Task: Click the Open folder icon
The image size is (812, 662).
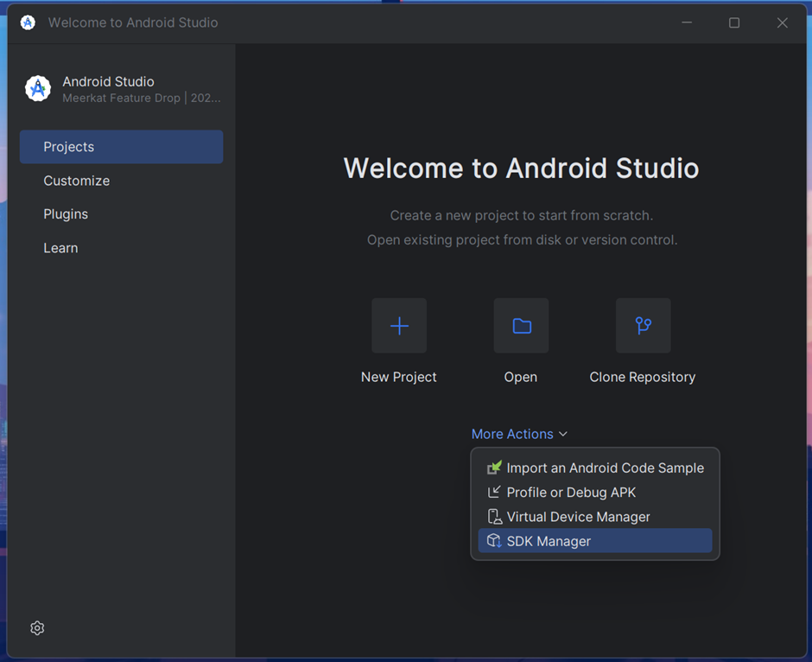Action: (522, 326)
